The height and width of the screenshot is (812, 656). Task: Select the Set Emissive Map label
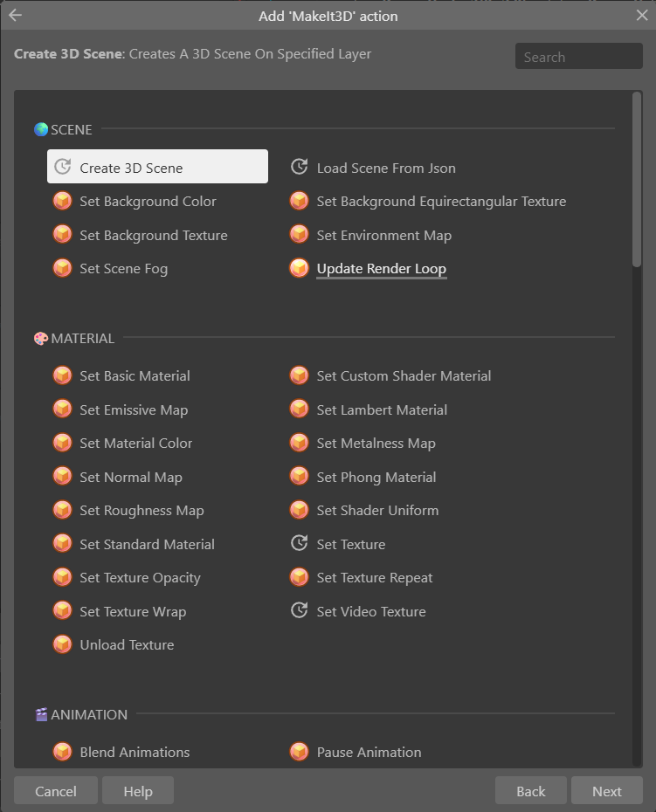coord(134,410)
